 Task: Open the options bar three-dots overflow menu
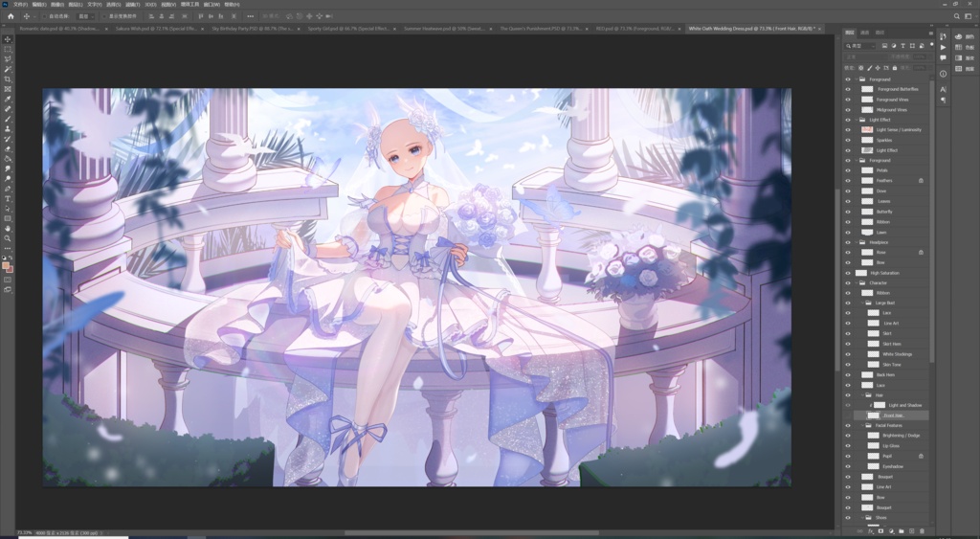click(250, 16)
